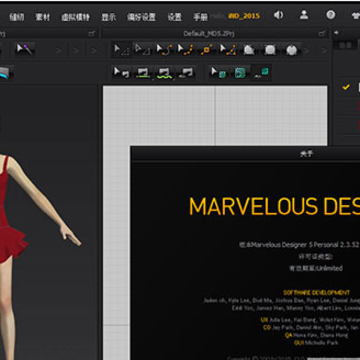Toggle the yellow checkmark in the right panel
This screenshot has height=360, width=360.
click(346, 87)
